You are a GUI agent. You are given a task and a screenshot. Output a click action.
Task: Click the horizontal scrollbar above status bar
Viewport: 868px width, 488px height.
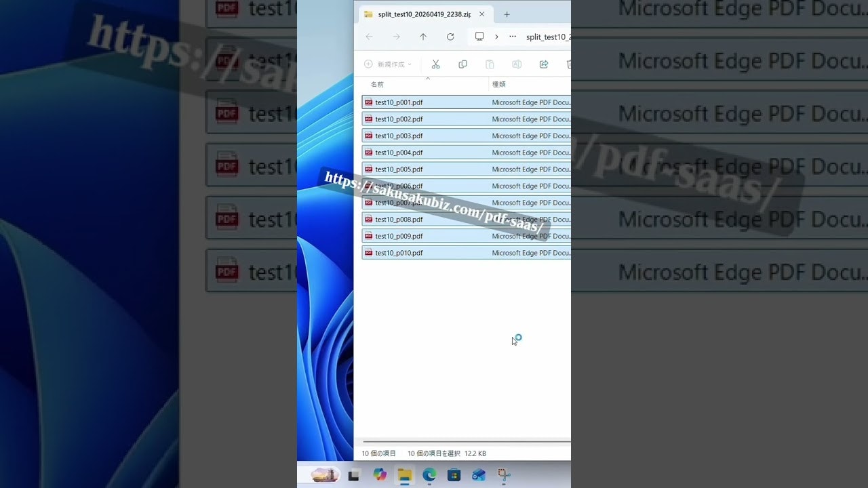(467, 441)
